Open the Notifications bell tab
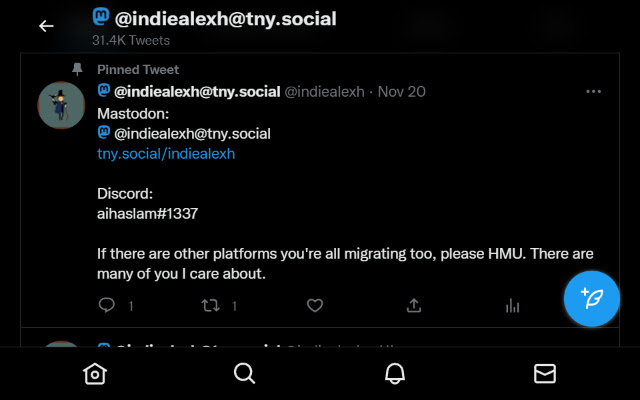Screen dimensions: 640x400 (395, 373)
